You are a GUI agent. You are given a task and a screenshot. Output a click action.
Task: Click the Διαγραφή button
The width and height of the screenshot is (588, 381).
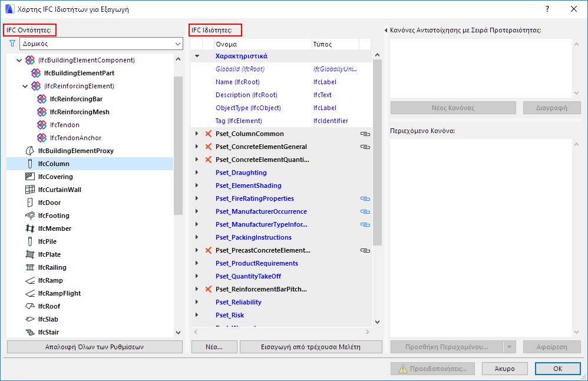[551, 108]
